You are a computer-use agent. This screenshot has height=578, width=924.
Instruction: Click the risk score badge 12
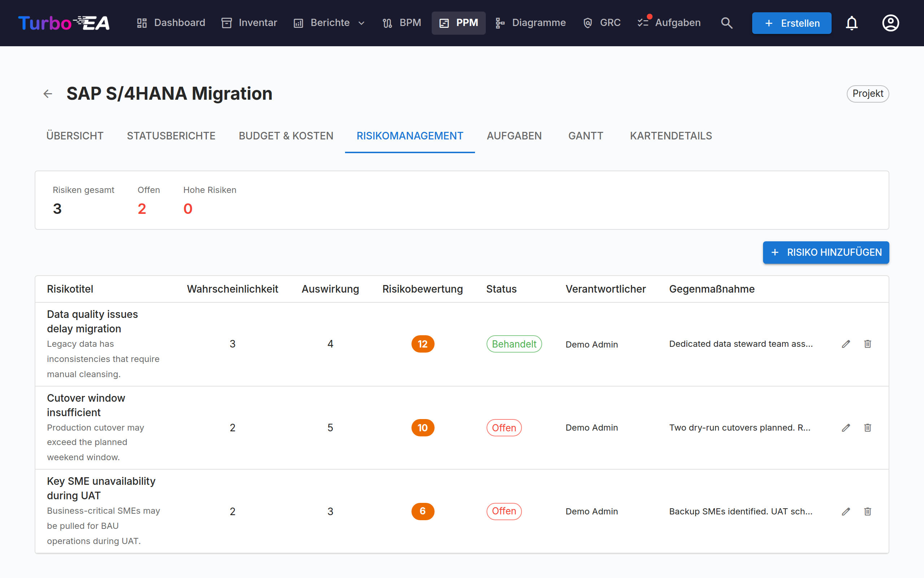(x=423, y=344)
